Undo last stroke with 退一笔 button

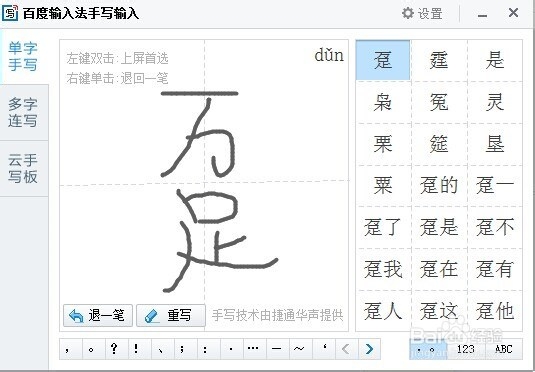tap(98, 315)
